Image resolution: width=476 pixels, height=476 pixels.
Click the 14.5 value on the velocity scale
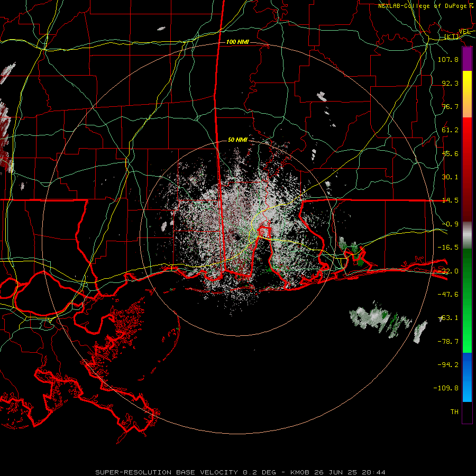click(x=450, y=200)
